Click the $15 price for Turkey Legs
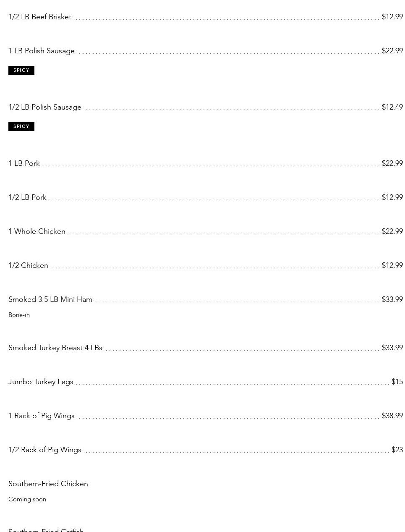Screen dimensions: 405x532 397,382
